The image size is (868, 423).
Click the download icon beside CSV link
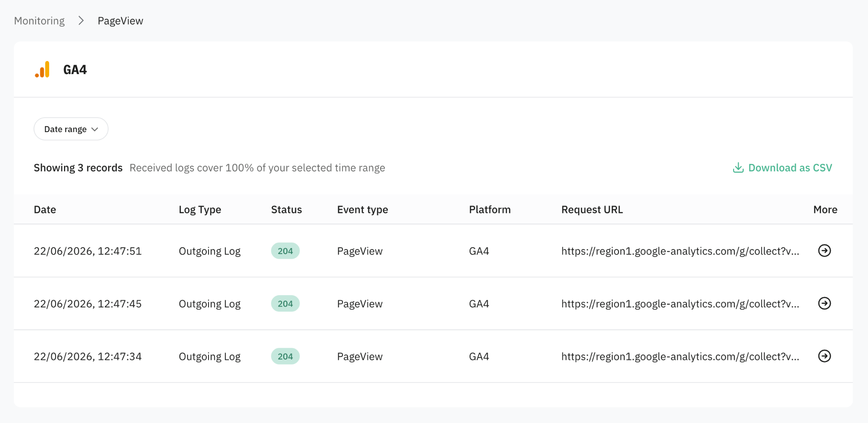pyautogui.click(x=738, y=168)
